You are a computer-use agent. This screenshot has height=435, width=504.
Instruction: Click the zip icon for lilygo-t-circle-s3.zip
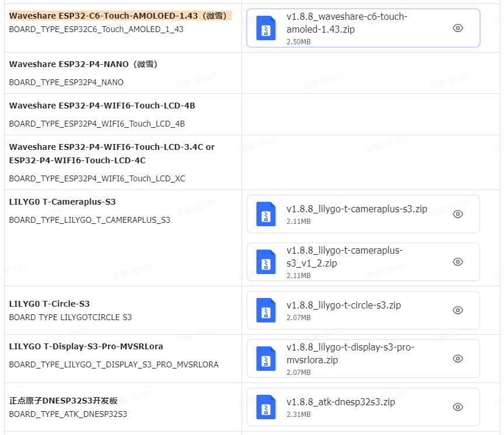(266, 310)
